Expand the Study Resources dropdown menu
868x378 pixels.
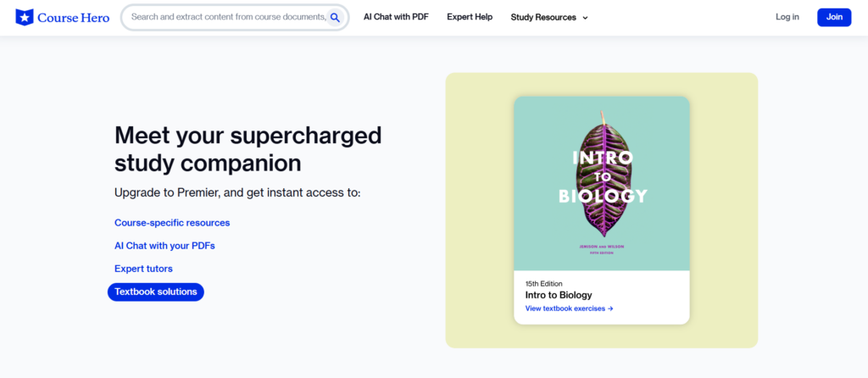click(543, 17)
